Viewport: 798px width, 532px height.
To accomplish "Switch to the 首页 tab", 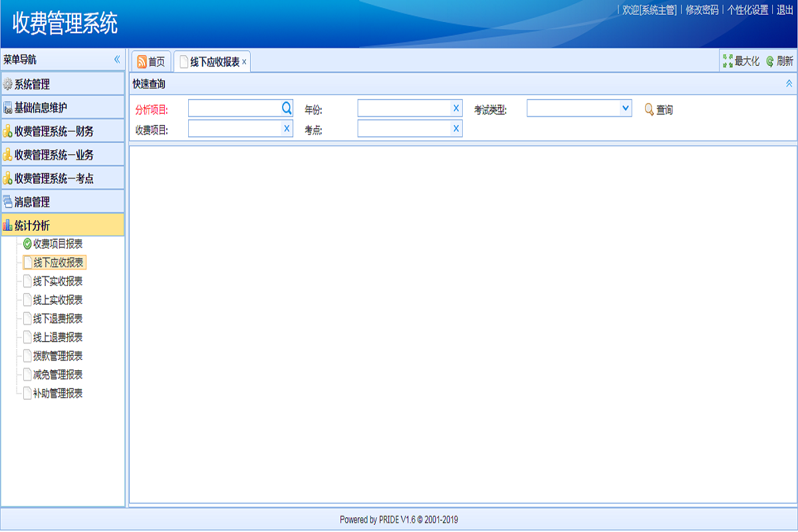I will [x=151, y=62].
